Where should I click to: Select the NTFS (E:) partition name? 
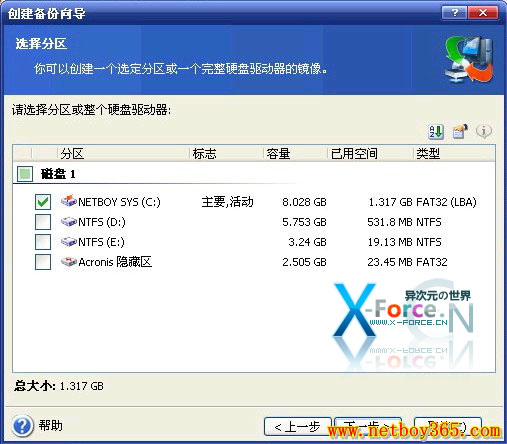tap(101, 242)
